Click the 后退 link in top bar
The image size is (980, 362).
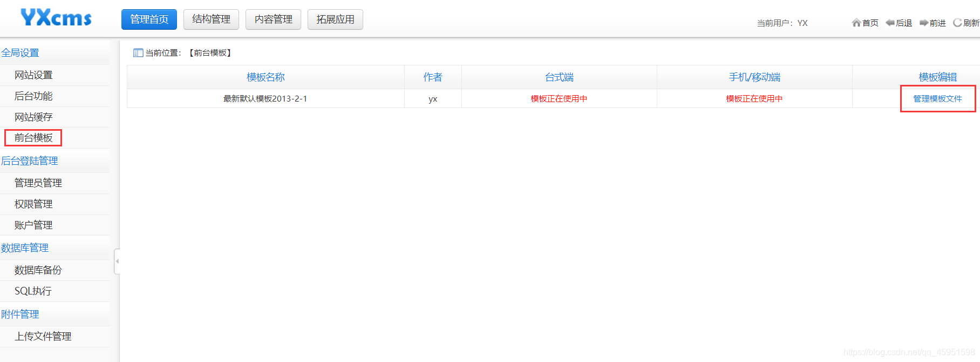click(x=904, y=23)
